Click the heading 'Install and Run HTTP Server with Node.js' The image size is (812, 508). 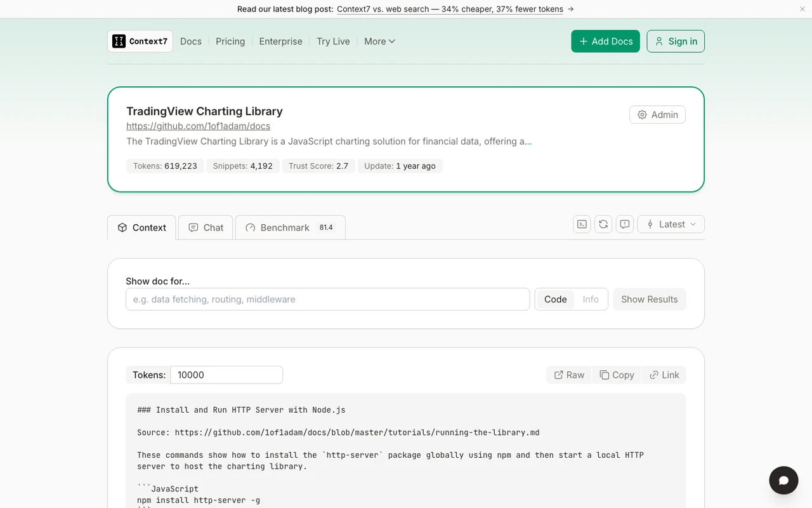tap(241, 410)
